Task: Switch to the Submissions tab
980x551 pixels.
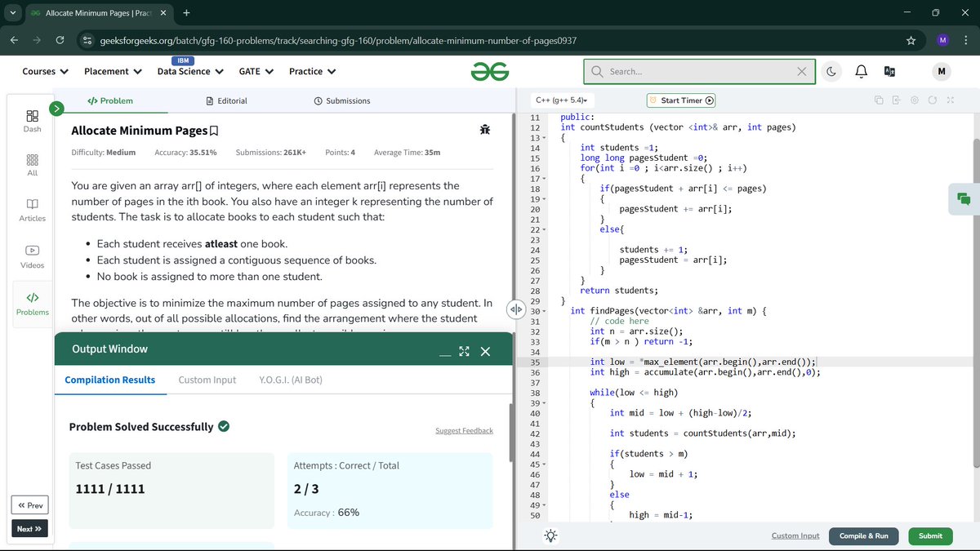Action: [342, 100]
